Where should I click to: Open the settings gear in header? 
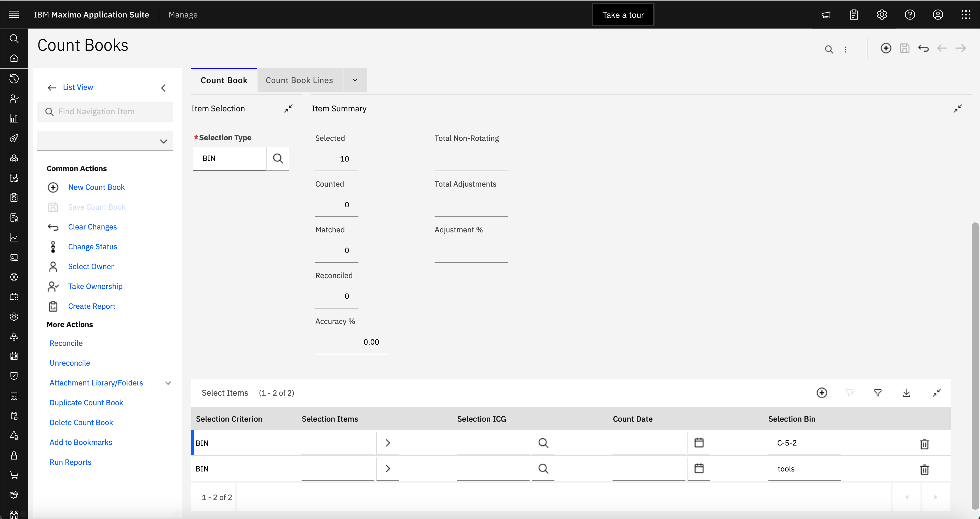[882, 15]
